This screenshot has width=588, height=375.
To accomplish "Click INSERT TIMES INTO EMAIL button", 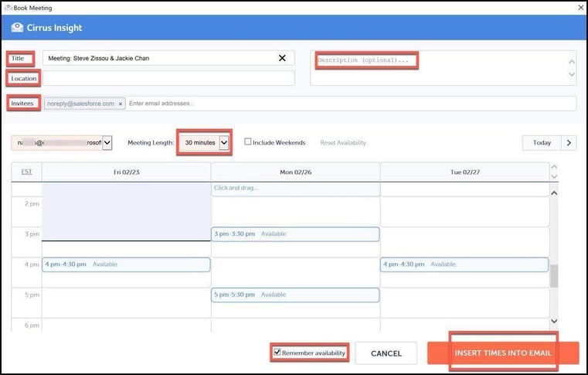I will pos(503,353).
